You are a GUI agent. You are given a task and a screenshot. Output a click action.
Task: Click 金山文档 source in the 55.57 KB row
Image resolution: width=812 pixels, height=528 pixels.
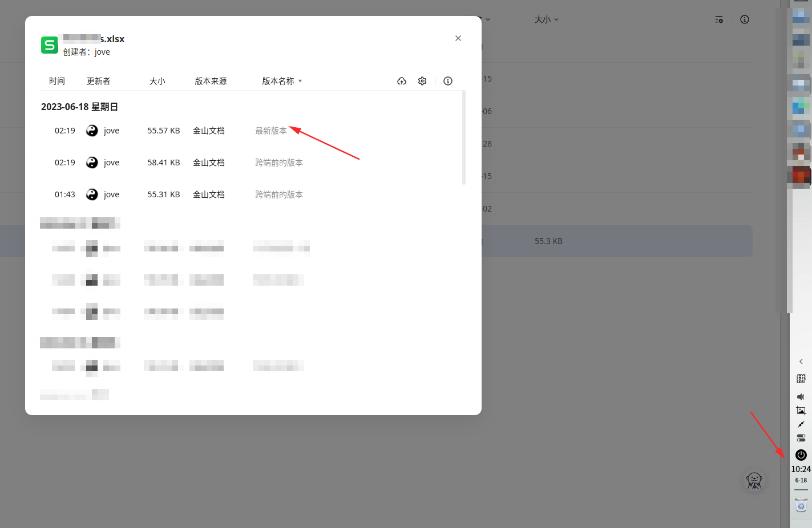click(x=209, y=131)
